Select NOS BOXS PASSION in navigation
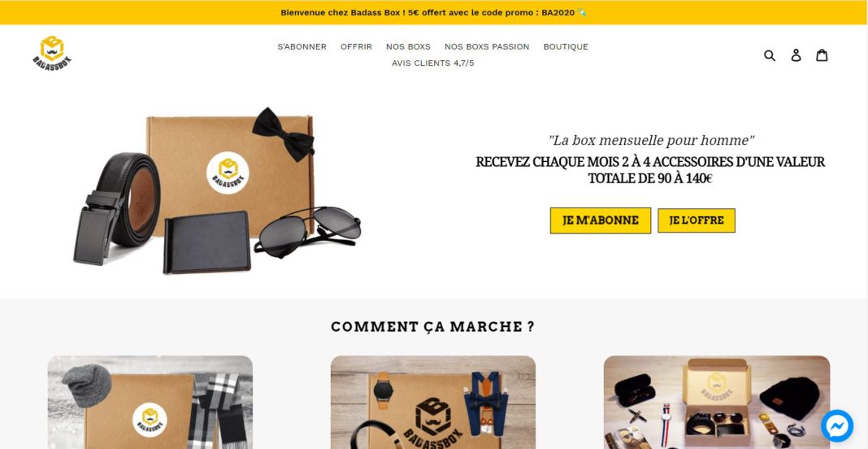 click(x=487, y=46)
